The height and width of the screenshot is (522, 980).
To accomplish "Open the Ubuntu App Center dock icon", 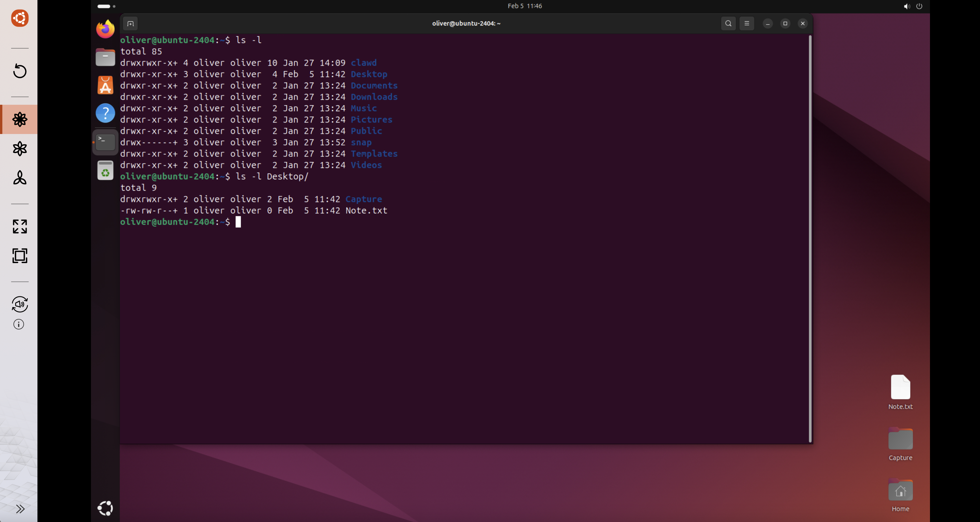I will point(105,85).
